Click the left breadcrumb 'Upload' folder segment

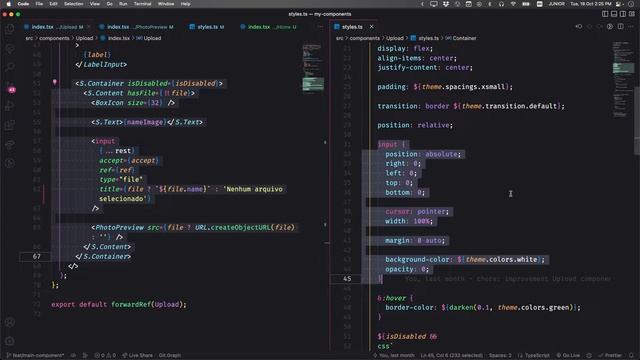[x=84, y=38]
